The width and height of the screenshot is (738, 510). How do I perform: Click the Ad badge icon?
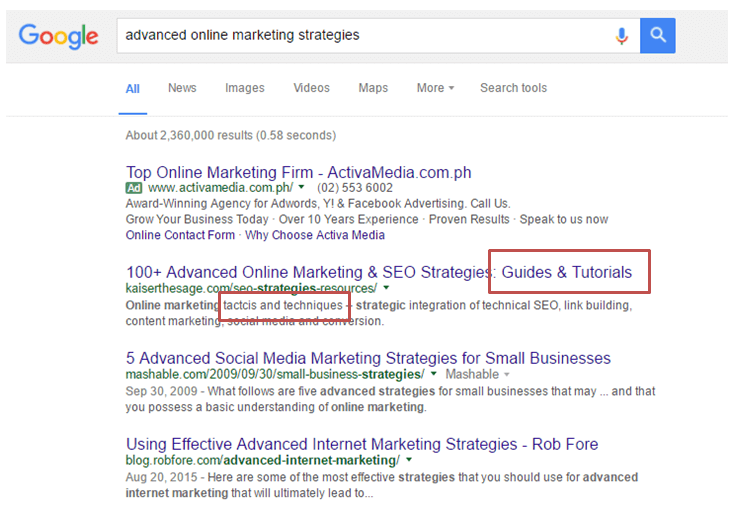134,188
